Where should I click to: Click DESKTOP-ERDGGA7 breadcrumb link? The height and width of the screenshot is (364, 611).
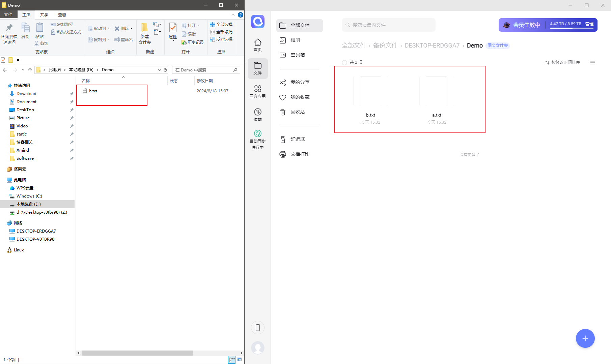point(432,45)
